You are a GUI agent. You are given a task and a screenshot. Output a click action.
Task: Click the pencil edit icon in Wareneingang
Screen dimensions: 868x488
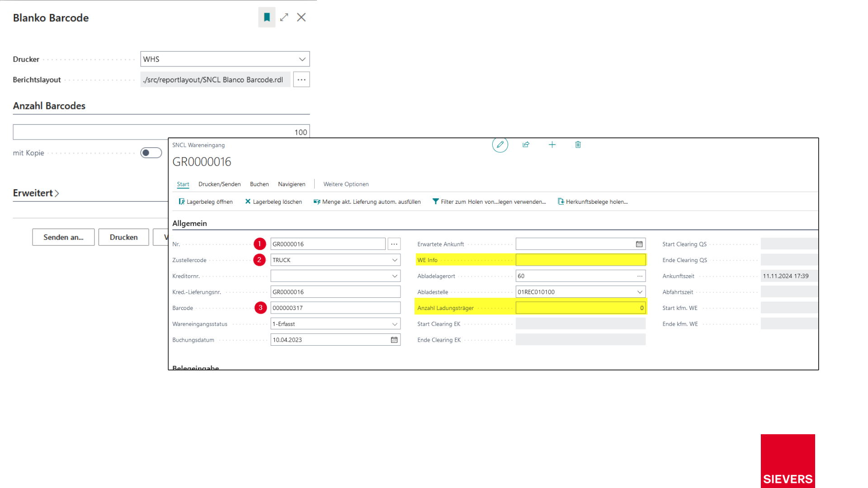[x=500, y=145]
